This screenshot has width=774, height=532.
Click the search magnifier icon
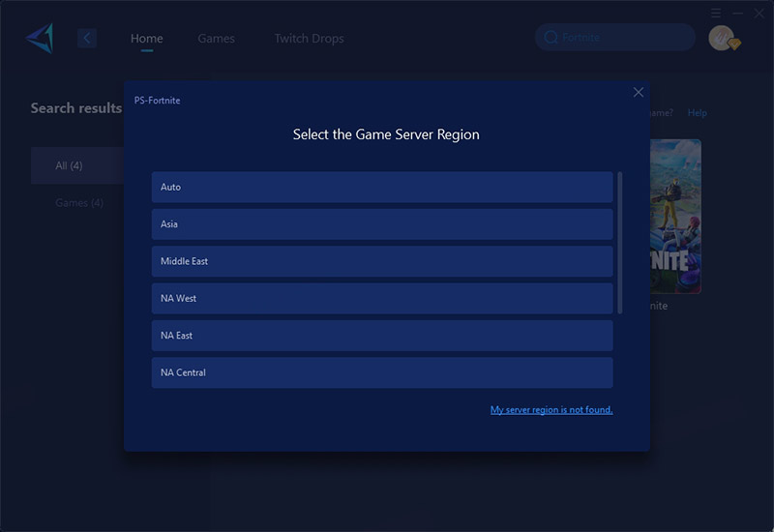pos(551,38)
